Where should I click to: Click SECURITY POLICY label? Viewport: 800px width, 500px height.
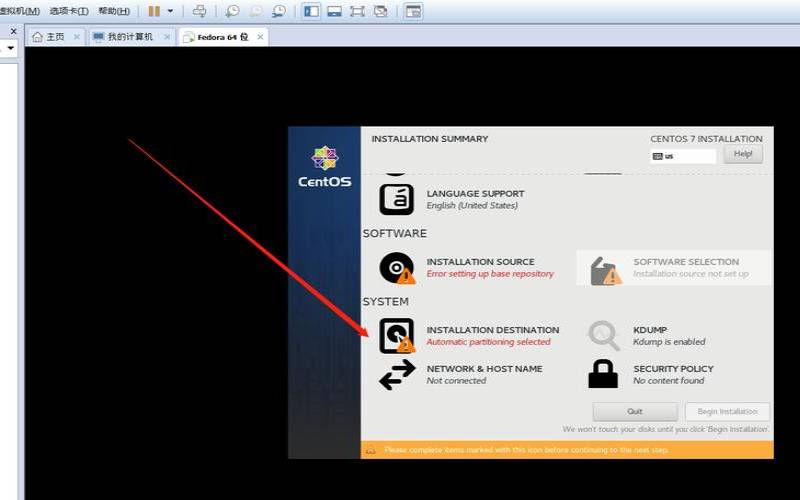[x=673, y=368]
